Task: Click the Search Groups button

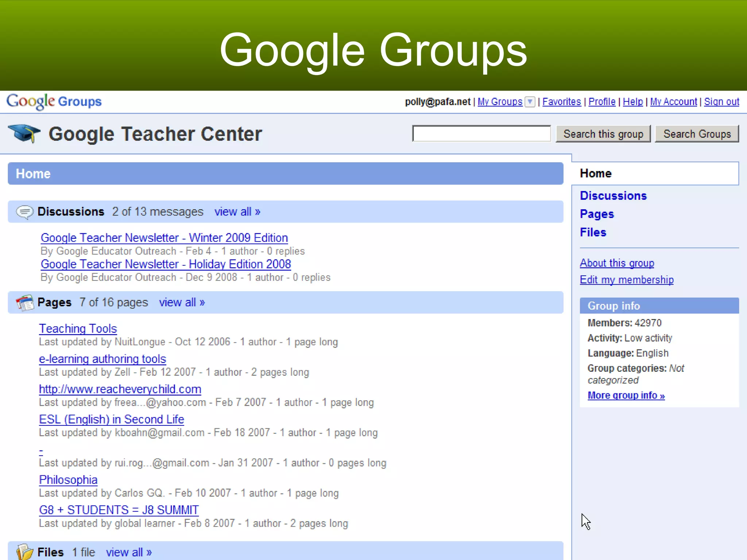Action: pyautogui.click(x=697, y=134)
